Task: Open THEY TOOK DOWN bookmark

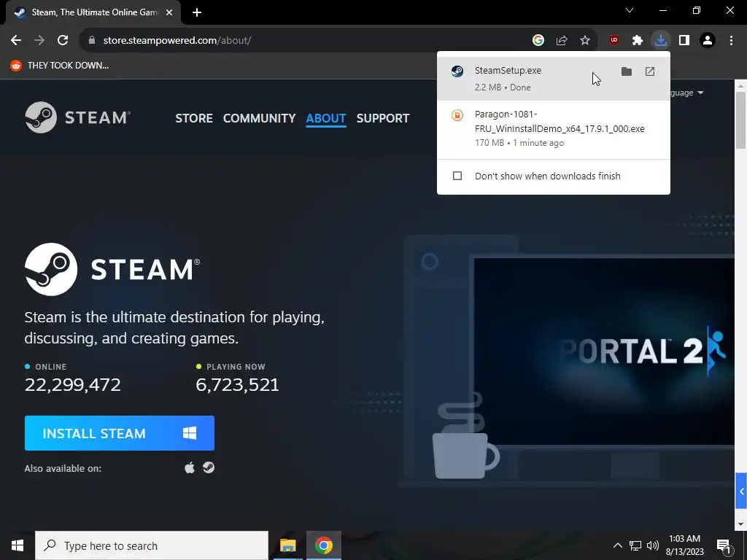Action: point(60,65)
